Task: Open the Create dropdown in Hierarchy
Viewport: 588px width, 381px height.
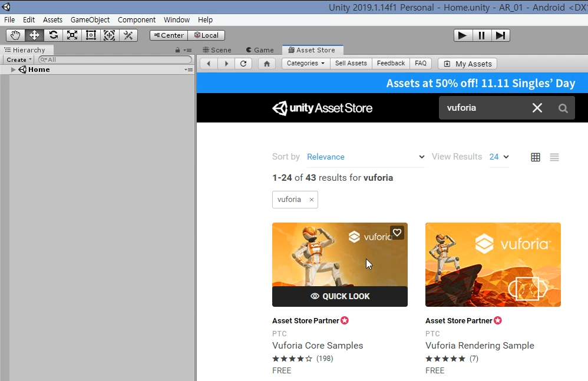Action: [19, 59]
